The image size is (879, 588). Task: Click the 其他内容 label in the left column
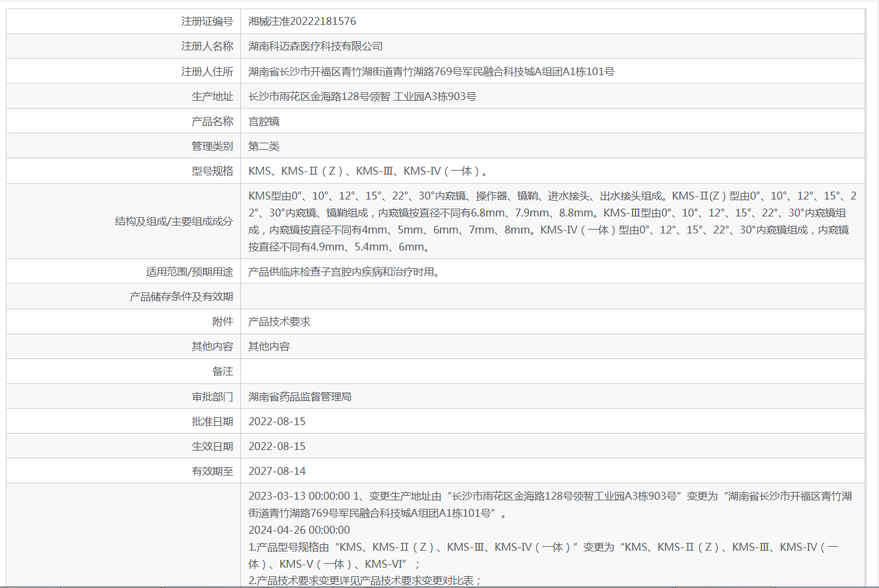pos(212,346)
